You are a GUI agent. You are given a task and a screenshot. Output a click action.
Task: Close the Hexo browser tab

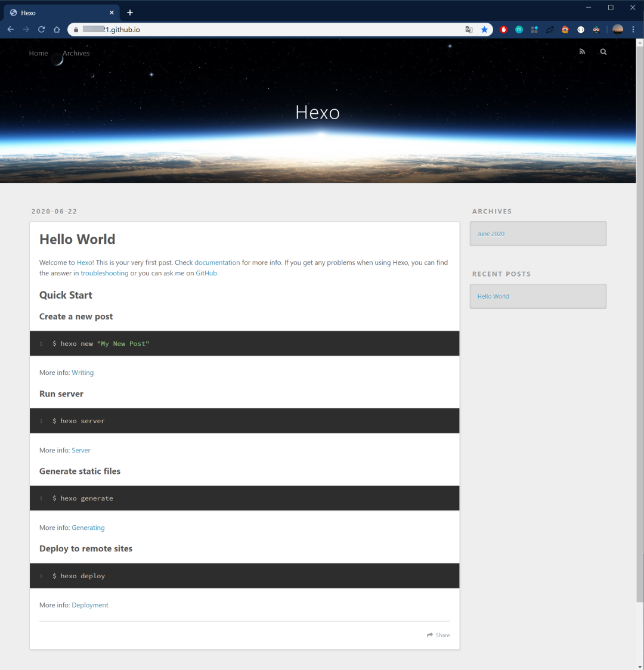(x=112, y=13)
